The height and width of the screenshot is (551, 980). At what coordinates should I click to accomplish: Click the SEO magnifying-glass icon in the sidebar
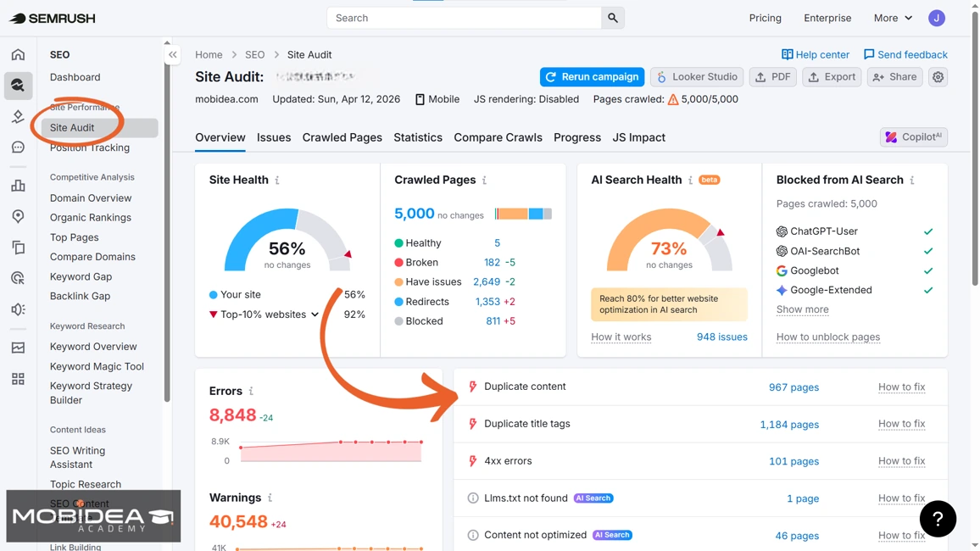click(18, 85)
